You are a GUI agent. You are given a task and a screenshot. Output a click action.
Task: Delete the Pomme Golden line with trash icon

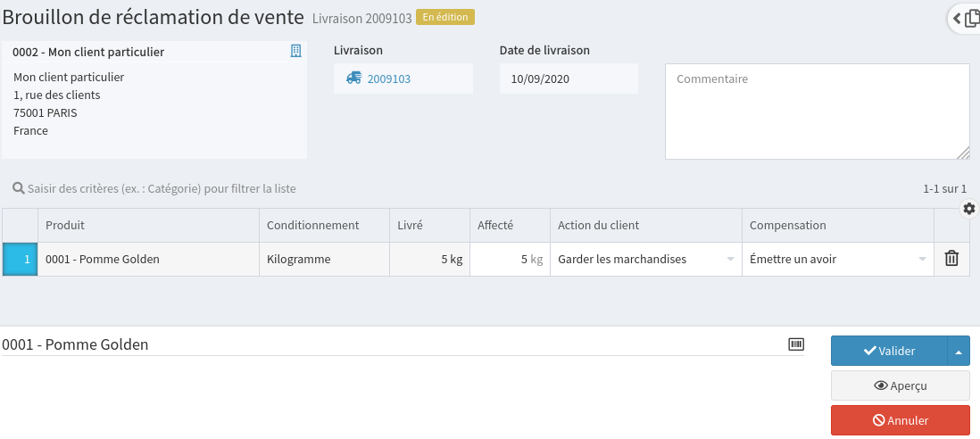click(951, 259)
